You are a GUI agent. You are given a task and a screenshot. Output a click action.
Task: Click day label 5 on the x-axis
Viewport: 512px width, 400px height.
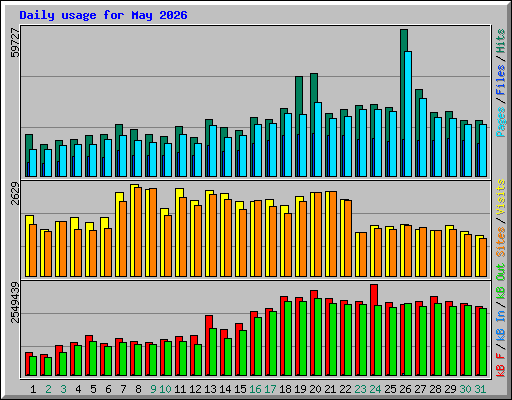pos(93,389)
